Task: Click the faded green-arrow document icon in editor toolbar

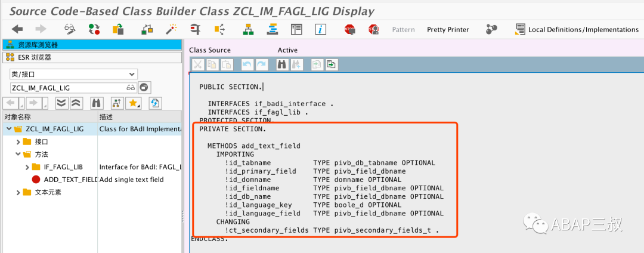Action: [317, 64]
